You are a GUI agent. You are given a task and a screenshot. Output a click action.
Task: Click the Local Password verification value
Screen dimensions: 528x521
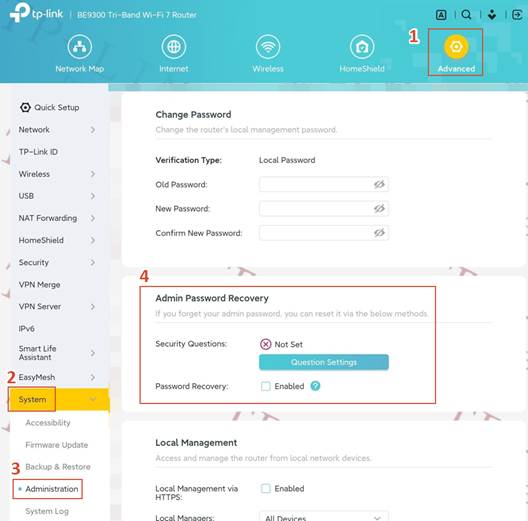[287, 160]
